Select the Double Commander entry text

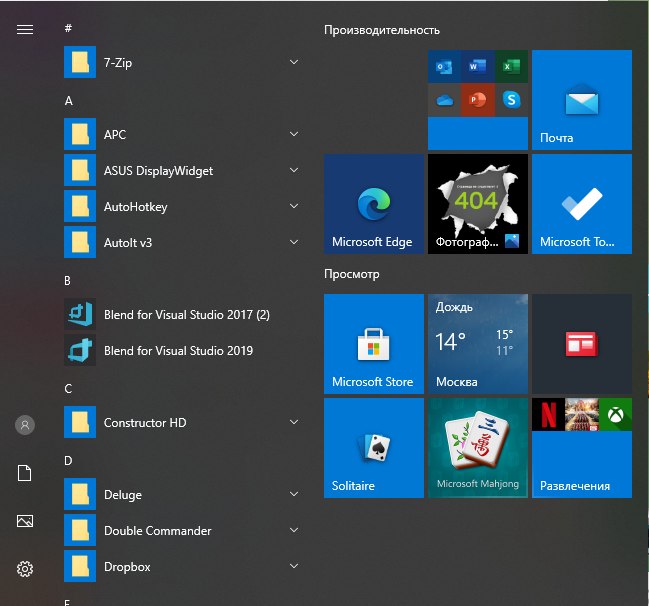pos(158,531)
